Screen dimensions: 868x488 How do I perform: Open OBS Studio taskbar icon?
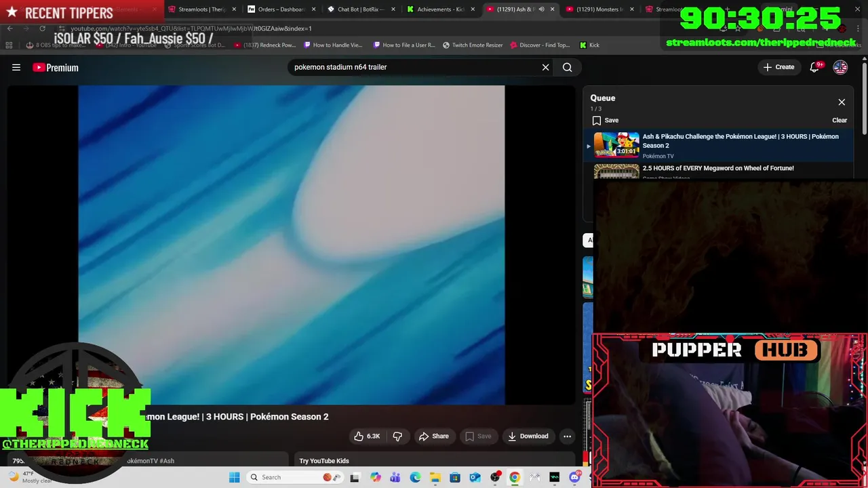pyautogui.click(x=495, y=477)
